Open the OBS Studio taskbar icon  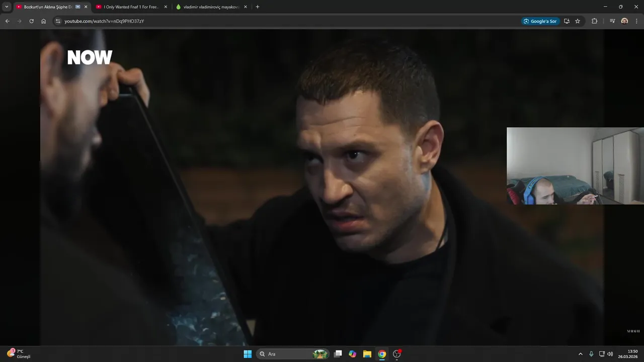point(396,354)
